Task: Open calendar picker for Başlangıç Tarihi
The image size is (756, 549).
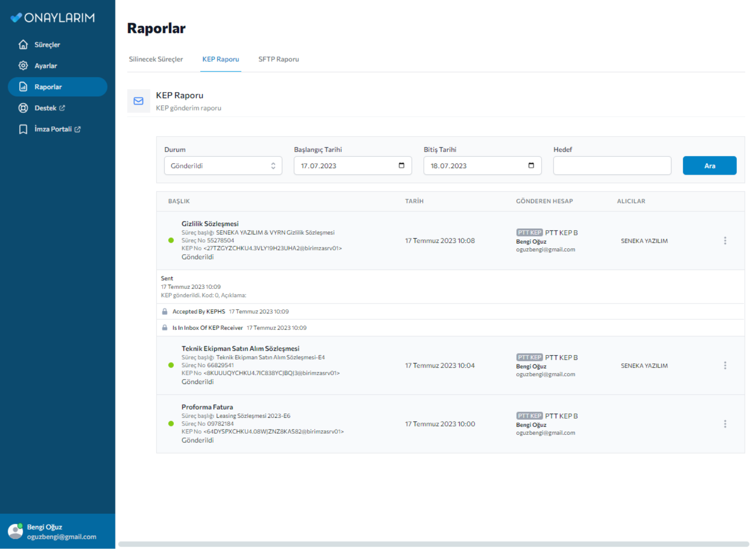Action: pos(401,165)
